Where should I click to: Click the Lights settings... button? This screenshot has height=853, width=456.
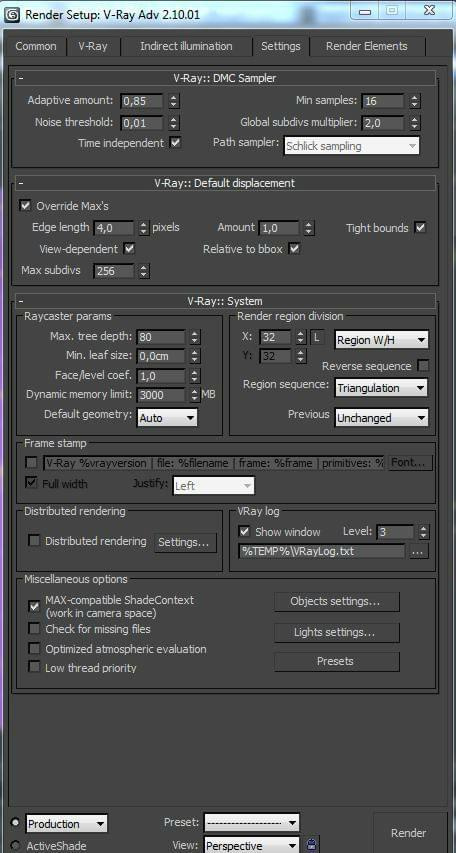coord(336,632)
